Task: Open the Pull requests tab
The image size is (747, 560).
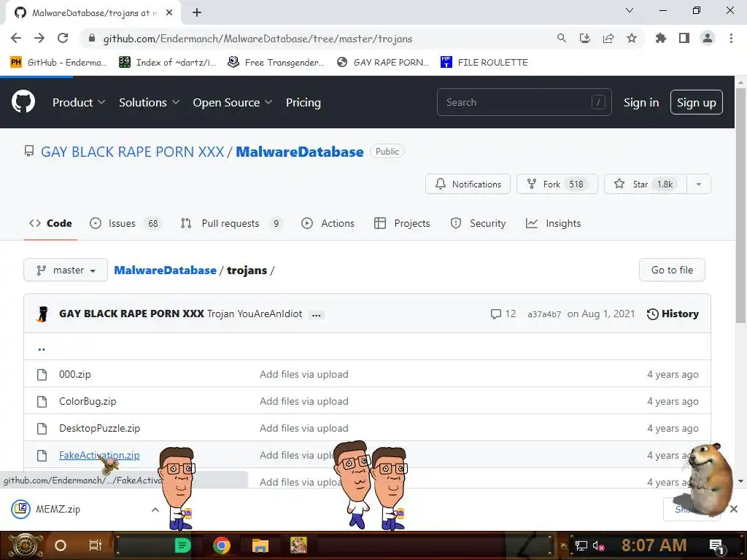Action: click(x=231, y=223)
